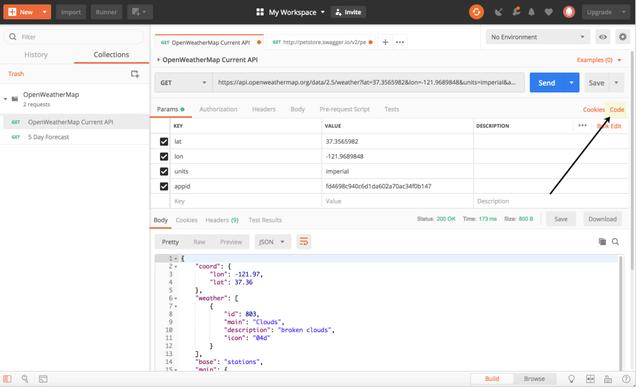Click the blue Send button
This screenshot has width=640, height=389.
point(547,83)
